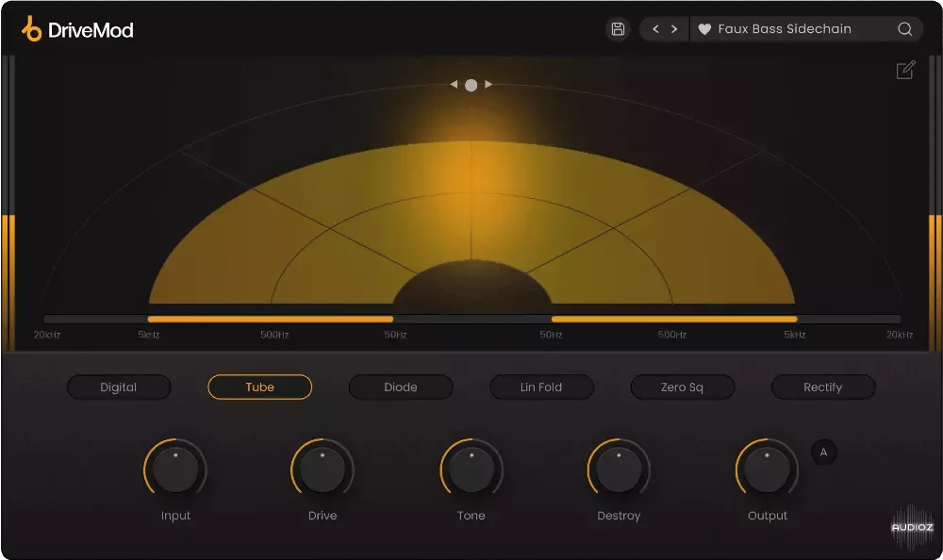Go to the next preset
Image resolution: width=943 pixels, height=560 pixels.
tap(674, 29)
